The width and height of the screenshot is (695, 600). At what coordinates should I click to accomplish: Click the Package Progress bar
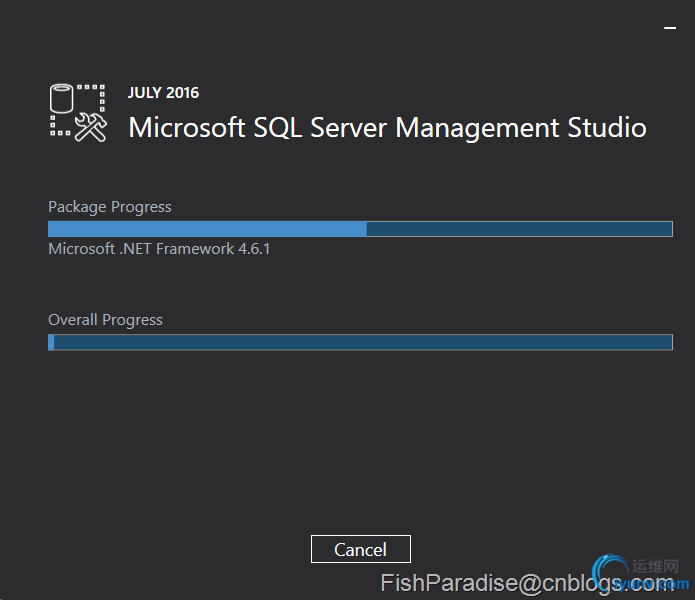pyautogui.click(x=360, y=229)
